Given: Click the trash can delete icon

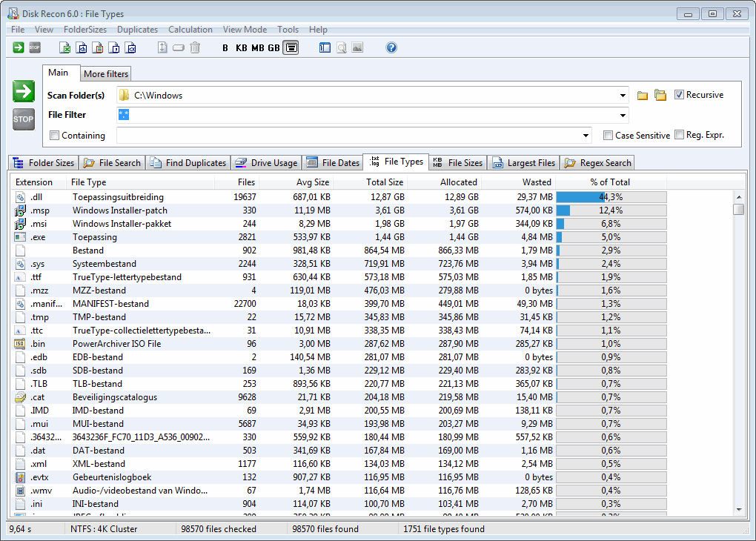Looking at the screenshot, I should [195, 47].
